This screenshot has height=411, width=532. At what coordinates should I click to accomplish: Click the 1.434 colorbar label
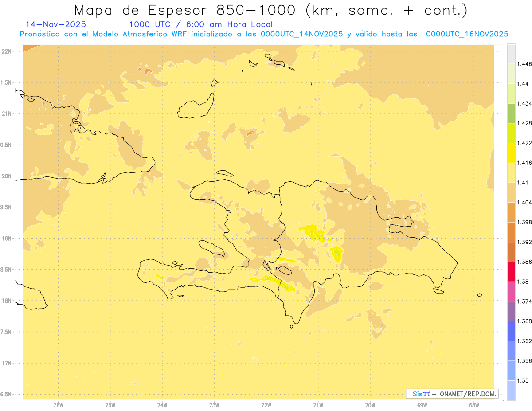[x=524, y=103]
